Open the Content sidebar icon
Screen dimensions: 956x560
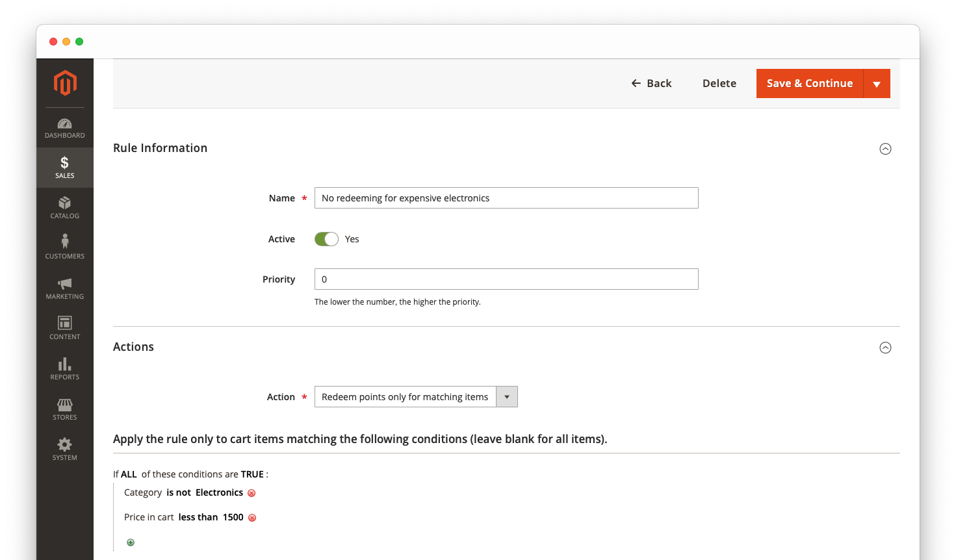64,328
